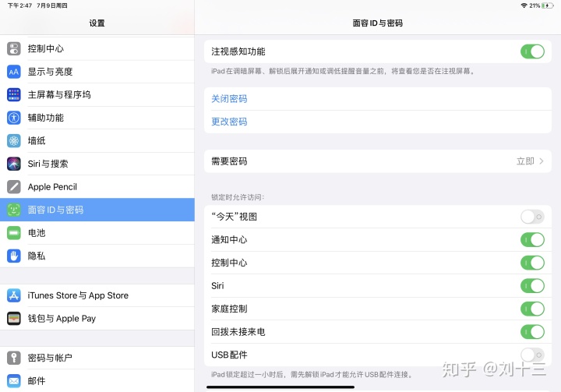Tap the Mail (邮件) envelope icon
This screenshot has height=392, width=561.
[13, 380]
